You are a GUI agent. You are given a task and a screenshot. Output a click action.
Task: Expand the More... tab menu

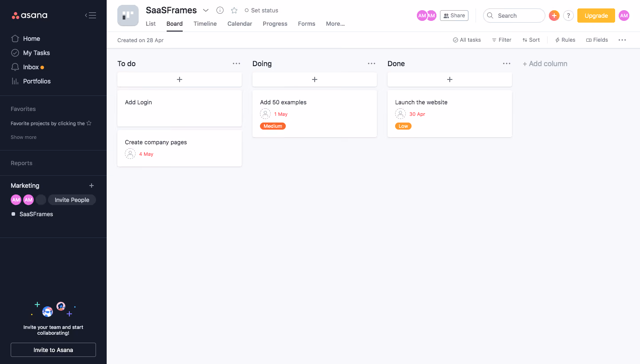tap(335, 24)
